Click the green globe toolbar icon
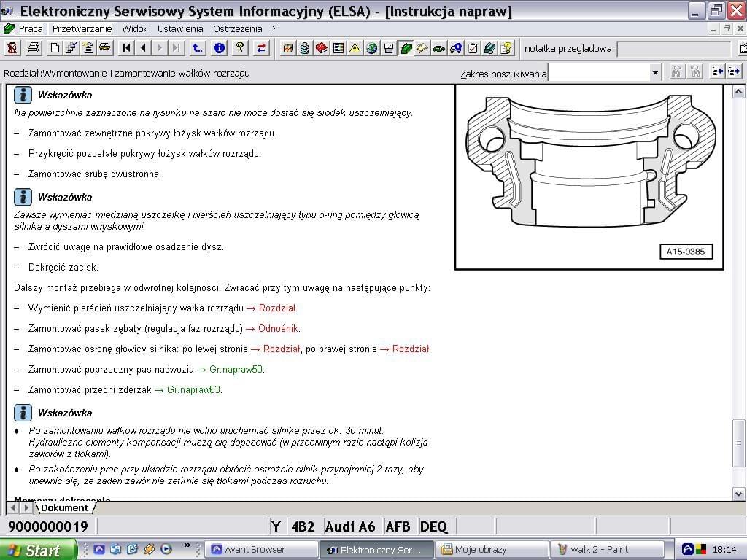The height and width of the screenshot is (560, 747). click(371, 47)
